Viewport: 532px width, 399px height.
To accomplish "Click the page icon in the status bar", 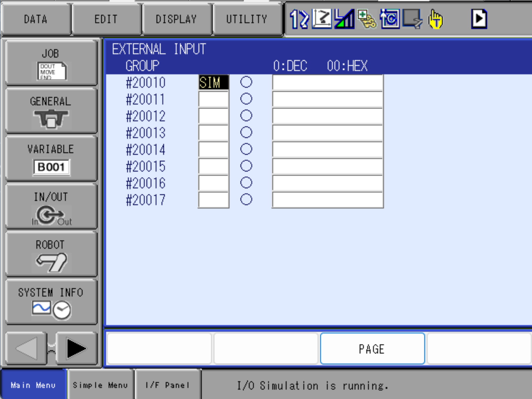I will tap(479, 19).
